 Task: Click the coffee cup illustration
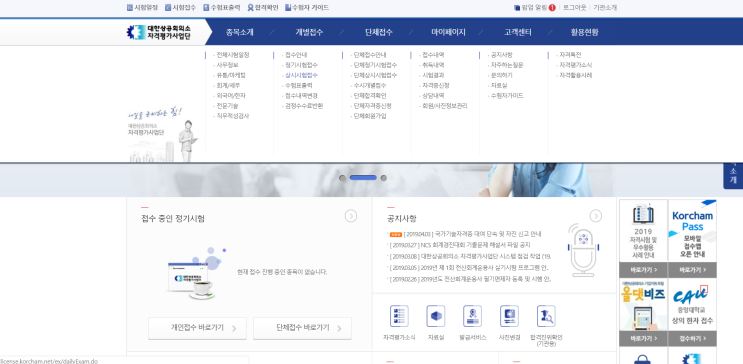pyautogui.click(x=202, y=289)
